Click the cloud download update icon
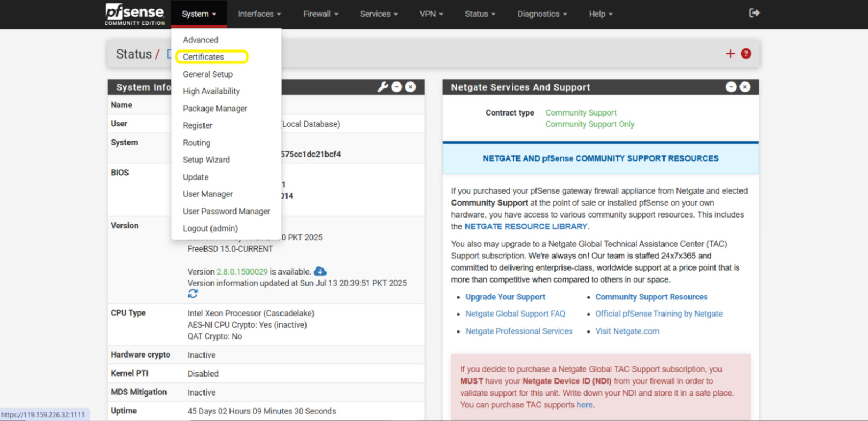Viewport: 868px width, 421px height. 320,271
